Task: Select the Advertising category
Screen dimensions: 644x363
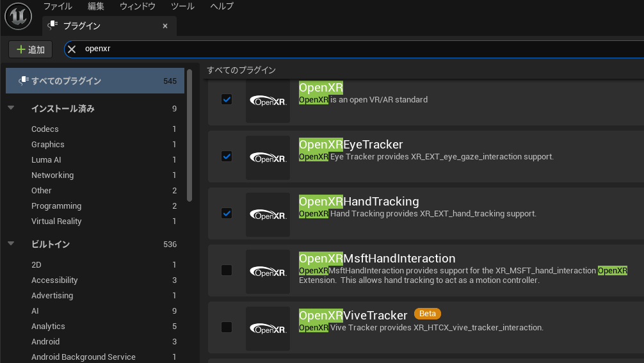Action: [95, 296]
